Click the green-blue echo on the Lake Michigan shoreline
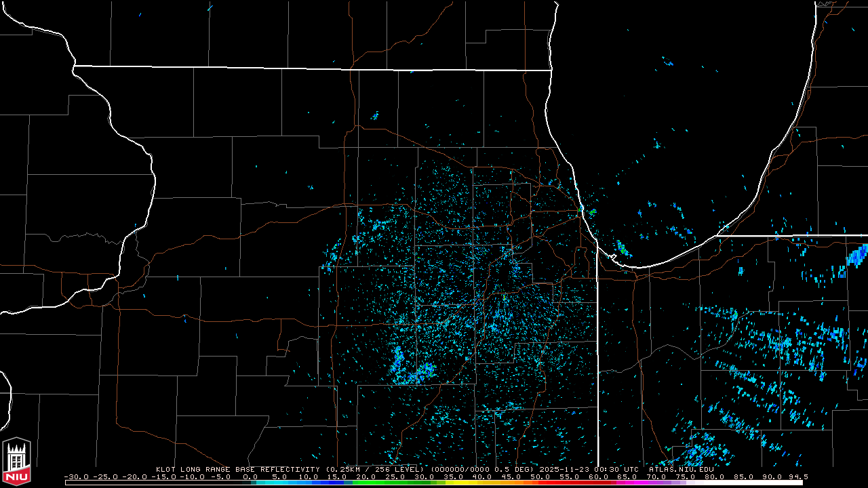Viewport: 868px width, 488px height. [622, 249]
